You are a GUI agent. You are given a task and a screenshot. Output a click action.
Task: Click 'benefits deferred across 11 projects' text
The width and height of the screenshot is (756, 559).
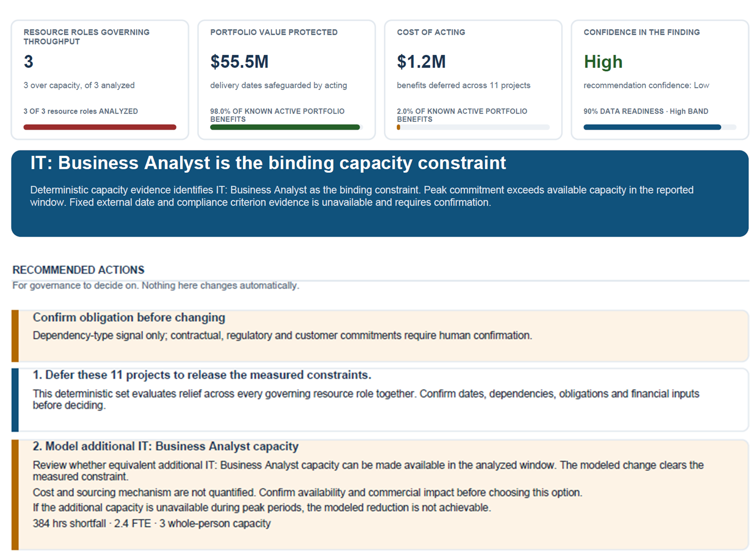(x=464, y=85)
